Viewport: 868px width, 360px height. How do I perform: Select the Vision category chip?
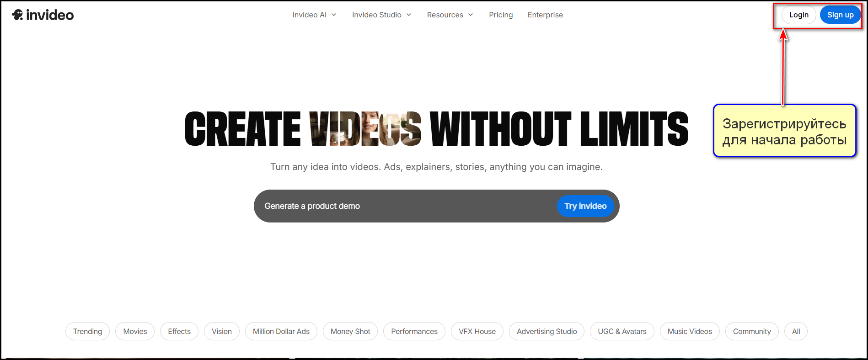(222, 331)
